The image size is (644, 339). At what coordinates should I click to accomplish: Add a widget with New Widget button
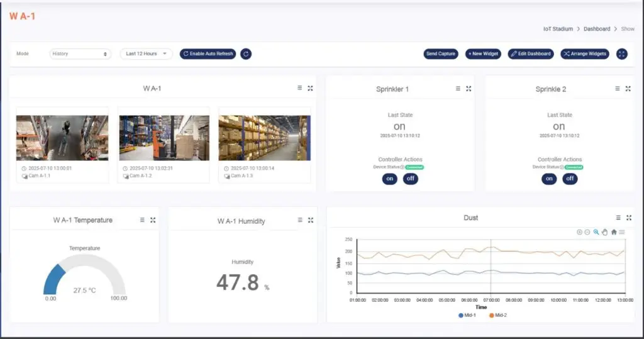click(x=483, y=54)
